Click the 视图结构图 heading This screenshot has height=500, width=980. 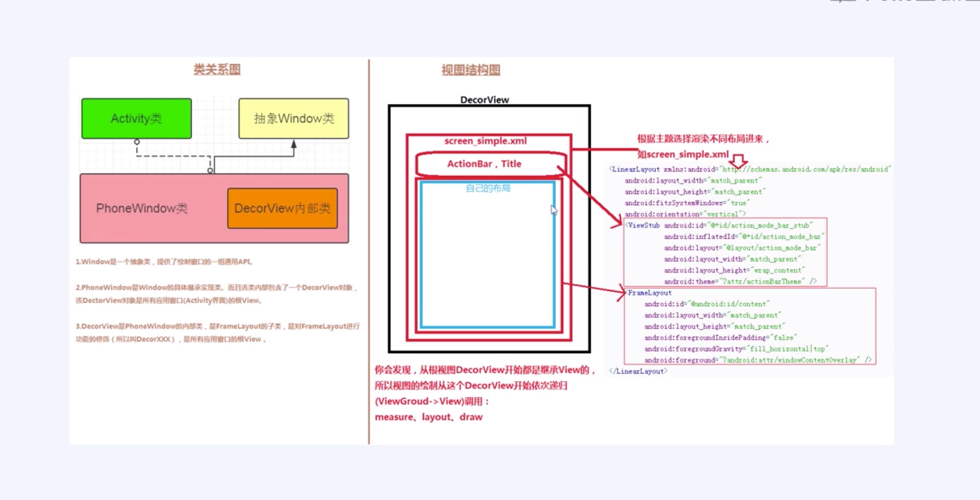tap(471, 70)
